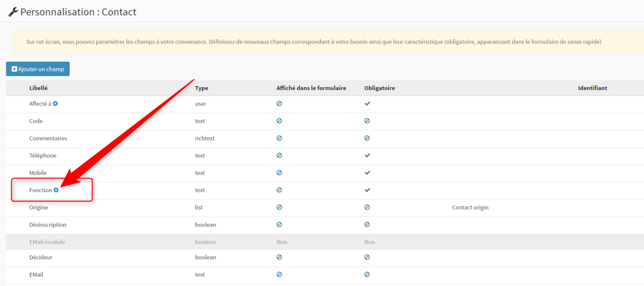Click the Personnalisation : Contact page title
644x286 pixels.
pos(78,12)
